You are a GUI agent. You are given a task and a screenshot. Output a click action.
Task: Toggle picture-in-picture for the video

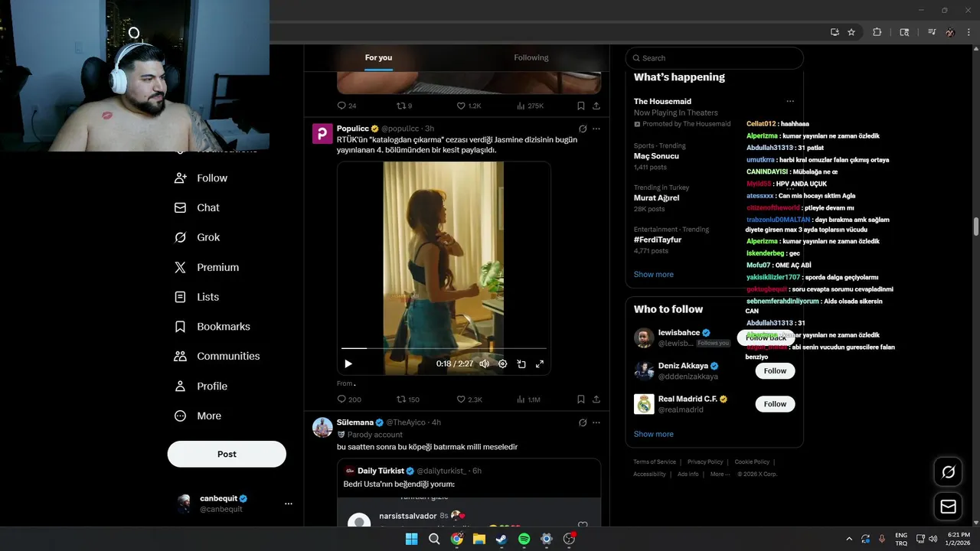(521, 364)
